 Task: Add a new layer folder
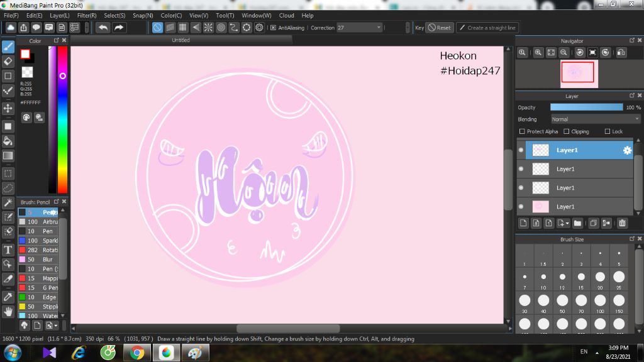(577, 223)
